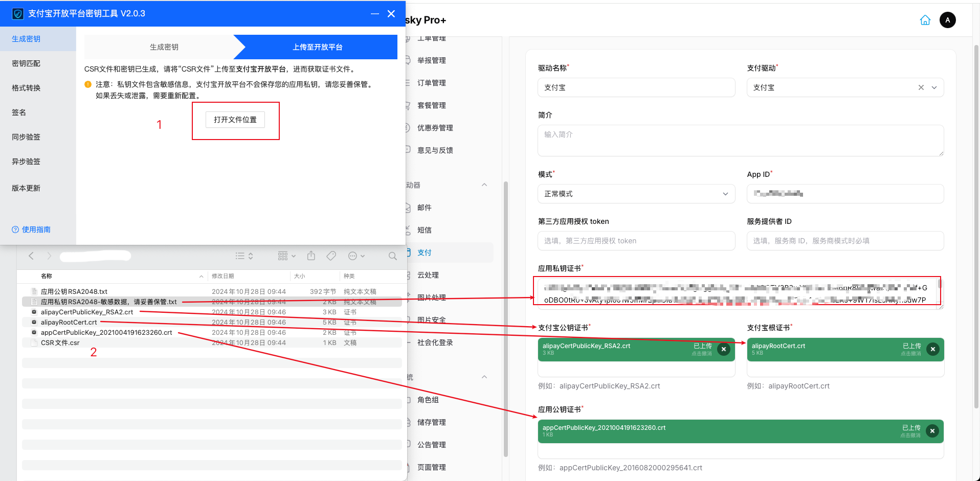Click 打开文件位置 button
The width and height of the screenshot is (980, 481).
pos(235,120)
